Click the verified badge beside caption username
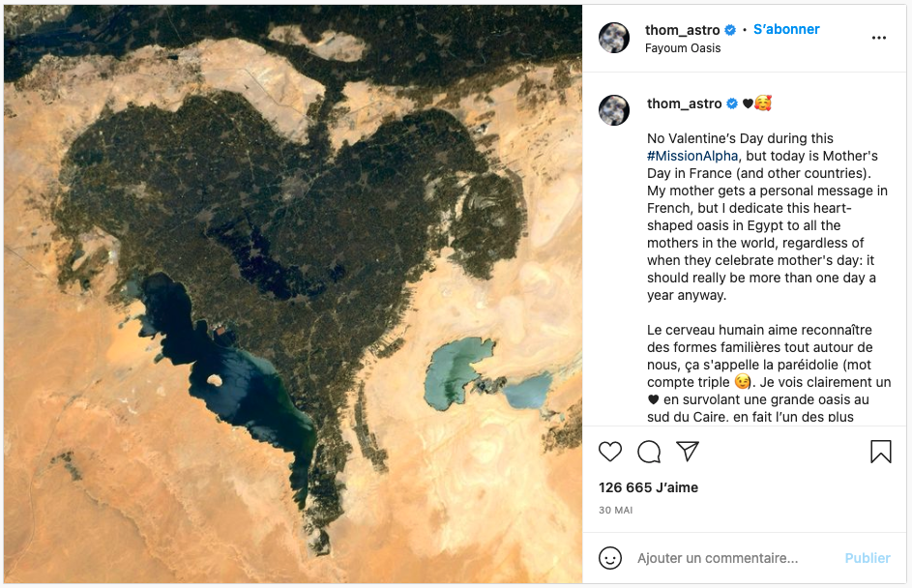Screen dimensions: 912x588 [732, 103]
